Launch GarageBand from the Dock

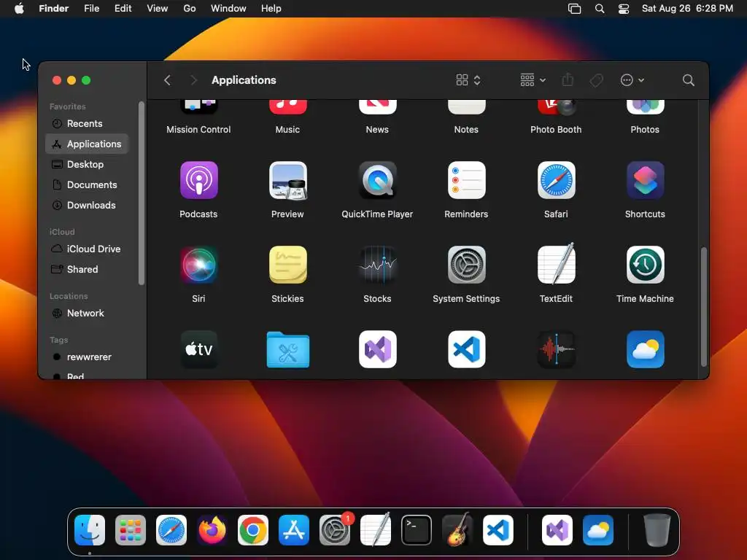click(457, 529)
